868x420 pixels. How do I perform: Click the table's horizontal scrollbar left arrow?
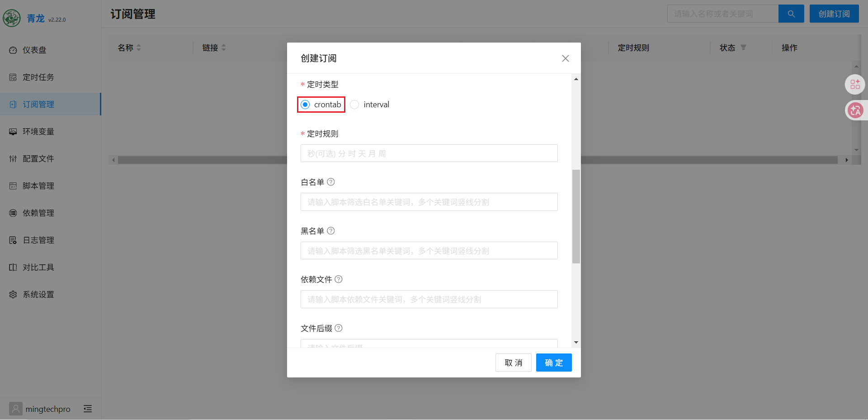point(113,160)
